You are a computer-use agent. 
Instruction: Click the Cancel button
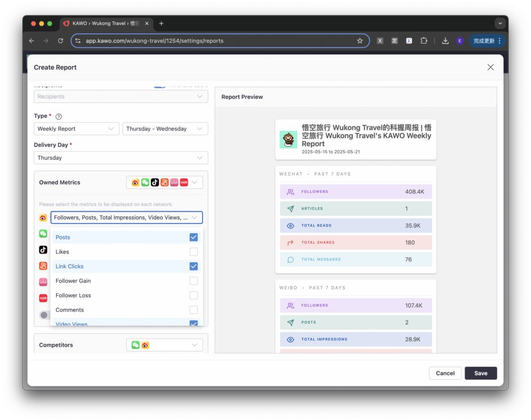point(445,373)
